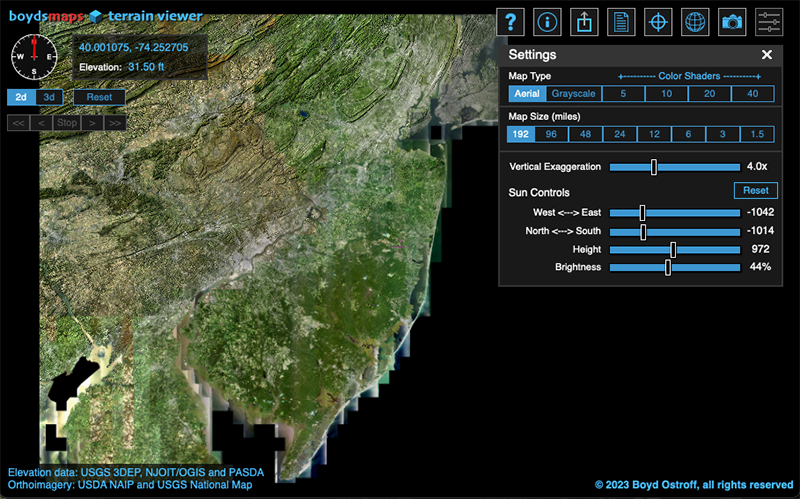Click the crosshair locate icon
800x499 pixels.
pyautogui.click(x=658, y=21)
